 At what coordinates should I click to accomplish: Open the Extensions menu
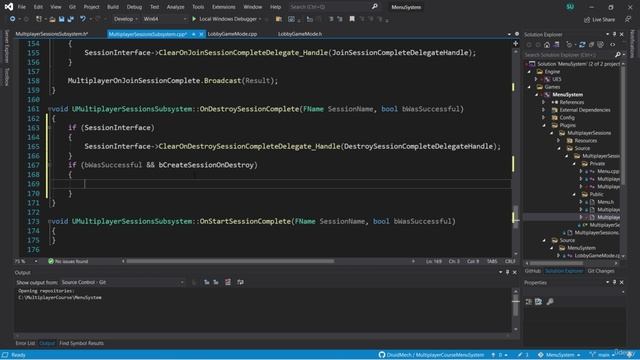point(223,7)
